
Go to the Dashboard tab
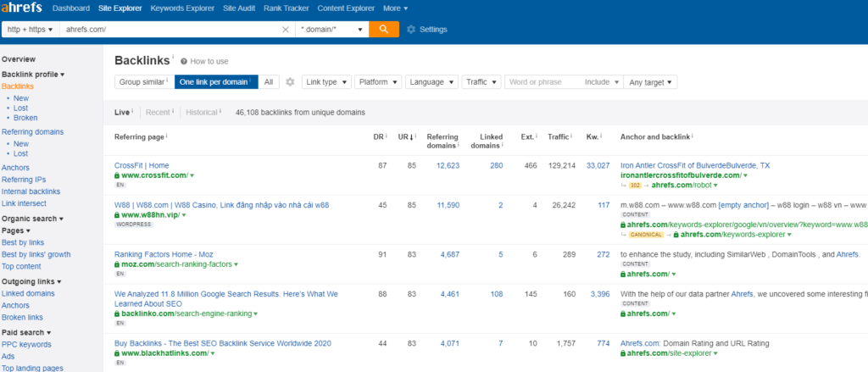tap(71, 8)
